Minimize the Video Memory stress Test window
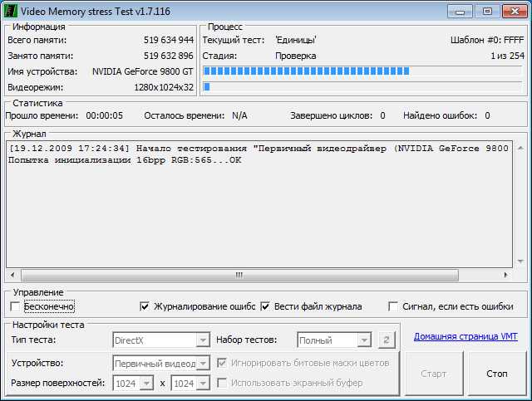 (461, 11)
